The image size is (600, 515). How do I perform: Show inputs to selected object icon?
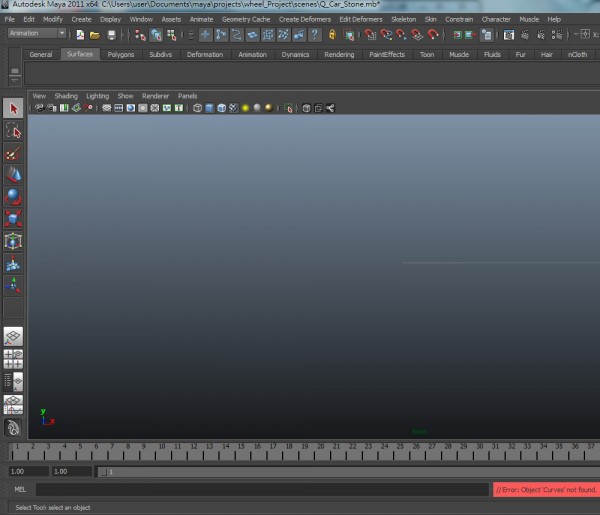point(457,35)
